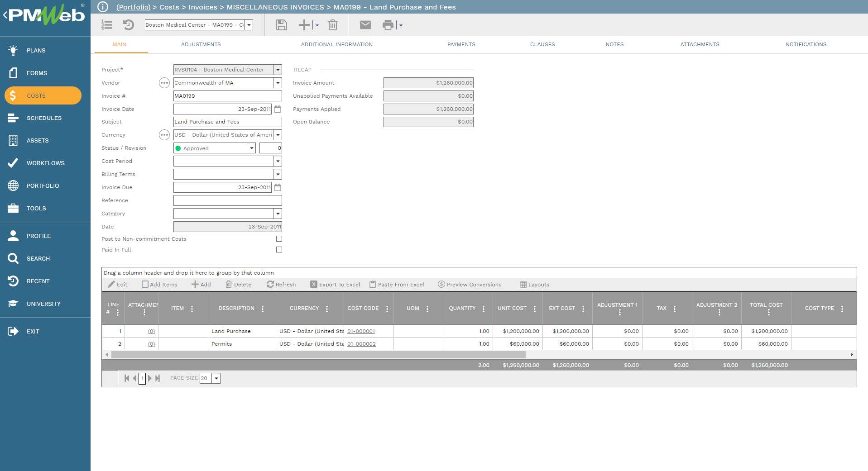Send the invoice via the email icon
This screenshot has height=471, width=868.
[365, 25]
